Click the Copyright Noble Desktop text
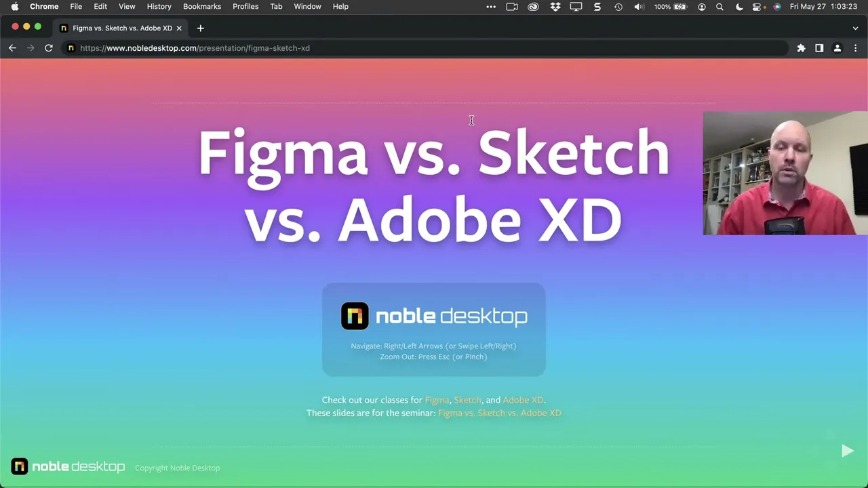868x488 pixels. click(x=178, y=468)
